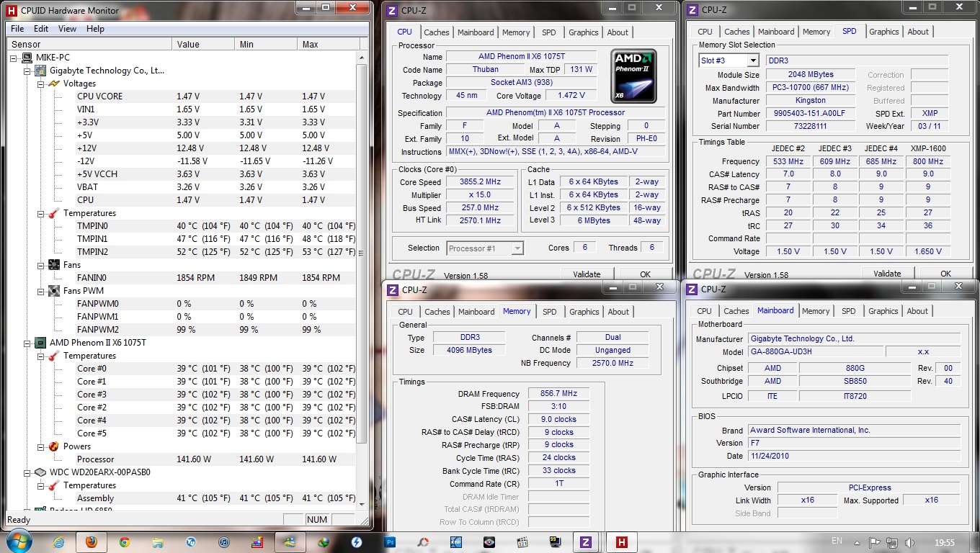Open Google Chrome from the taskbar
980x553 pixels.
tap(125, 541)
